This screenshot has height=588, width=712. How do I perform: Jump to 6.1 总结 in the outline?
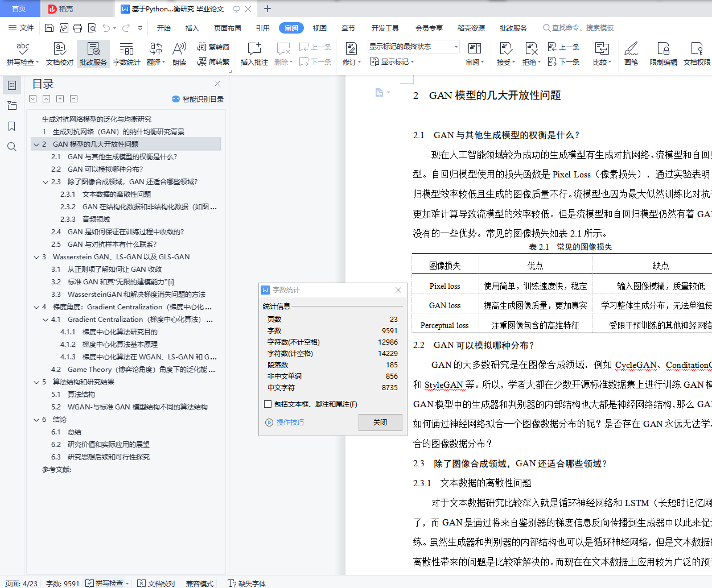click(x=67, y=432)
